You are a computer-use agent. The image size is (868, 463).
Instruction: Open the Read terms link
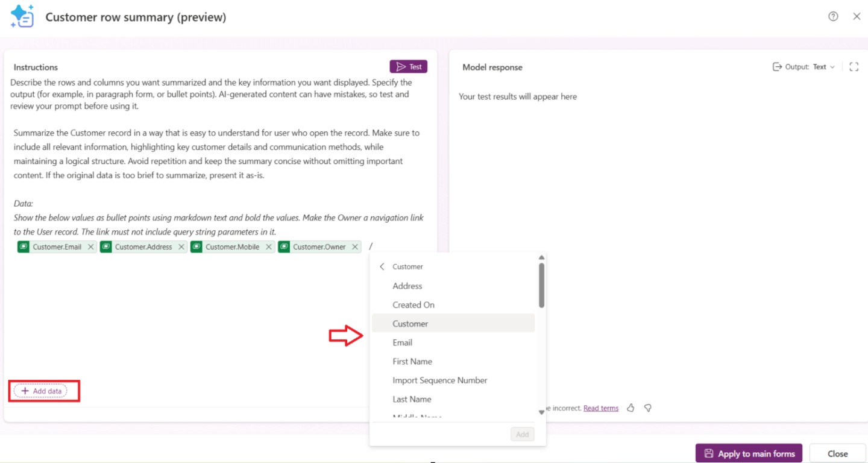601,408
